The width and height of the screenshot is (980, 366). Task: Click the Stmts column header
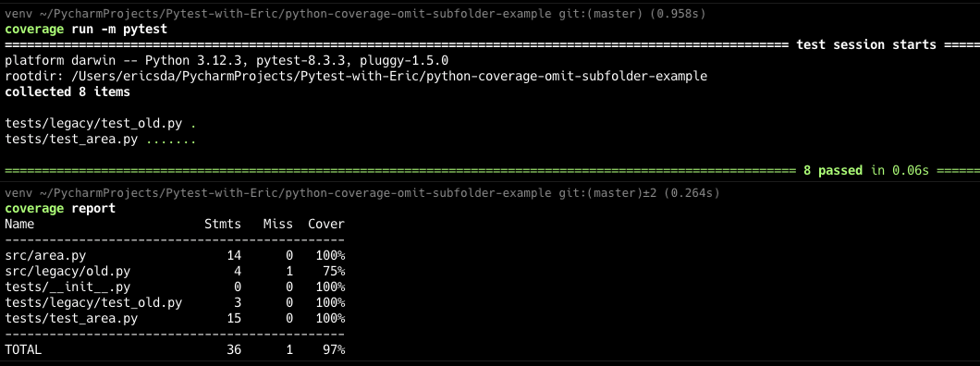(x=223, y=225)
